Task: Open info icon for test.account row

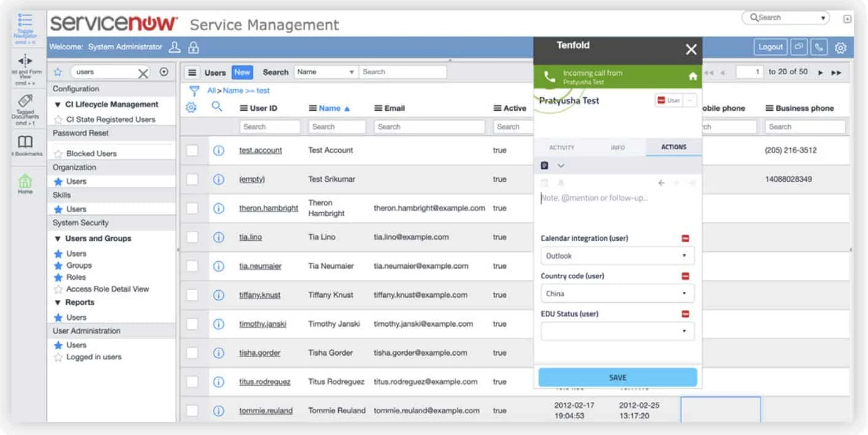Action: (218, 150)
